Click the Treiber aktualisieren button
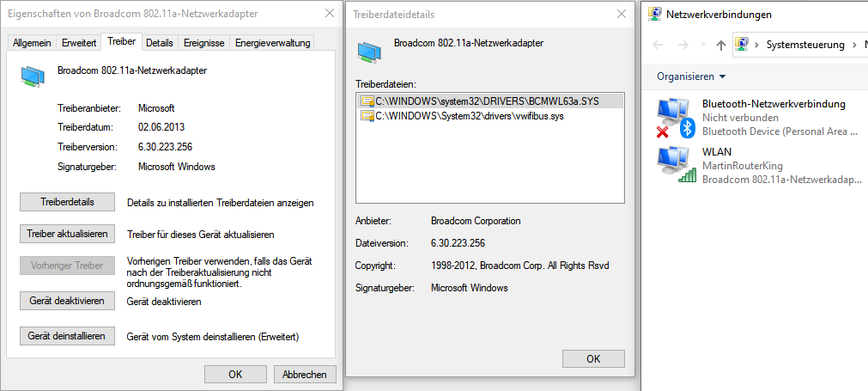 click(x=67, y=234)
